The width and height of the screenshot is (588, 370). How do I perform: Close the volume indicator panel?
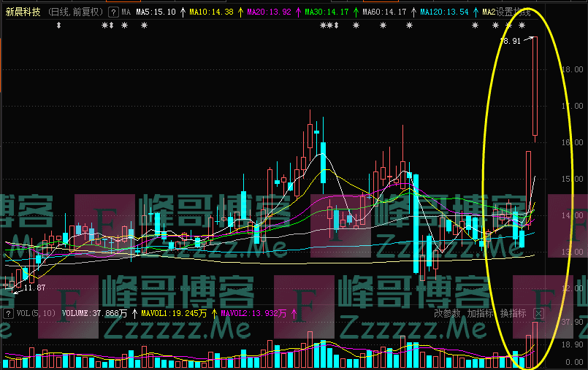pyautogui.click(x=538, y=313)
